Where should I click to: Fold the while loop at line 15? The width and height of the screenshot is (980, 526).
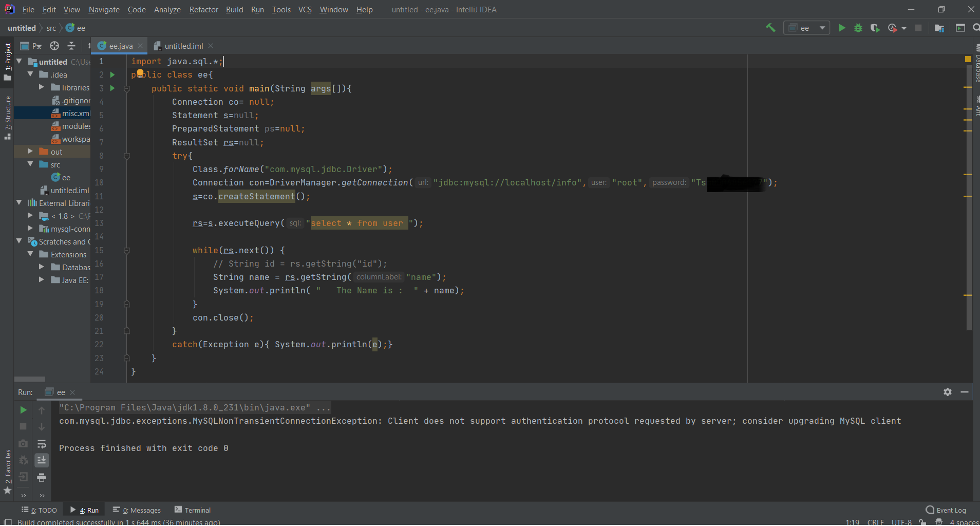[x=127, y=251]
